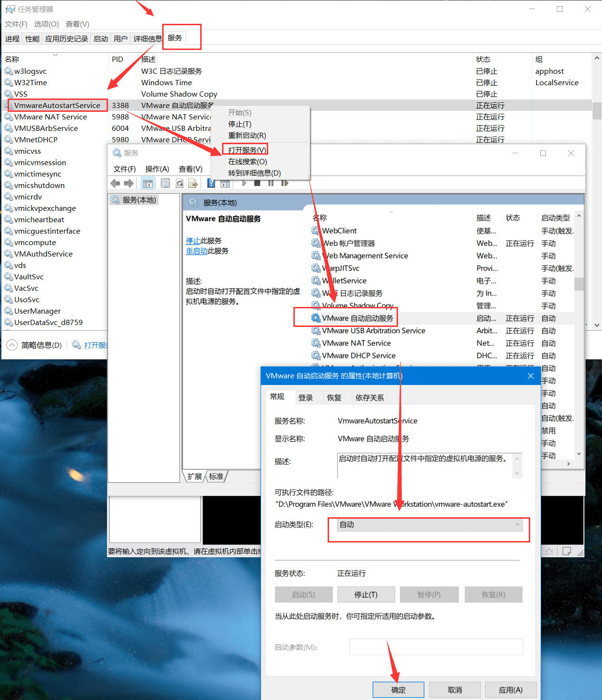The width and height of the screenshot is (602, 700).
Task: Click the gear icon beside UserManager
Action: tap(9, 311)
